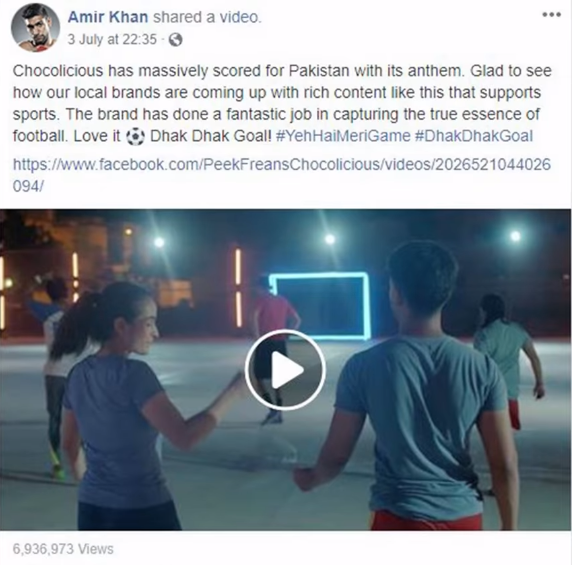The width and height of the screenshot is (572, 574).
Task: Open the #YehHaiMeriGame hashtag
Action: 343,136
